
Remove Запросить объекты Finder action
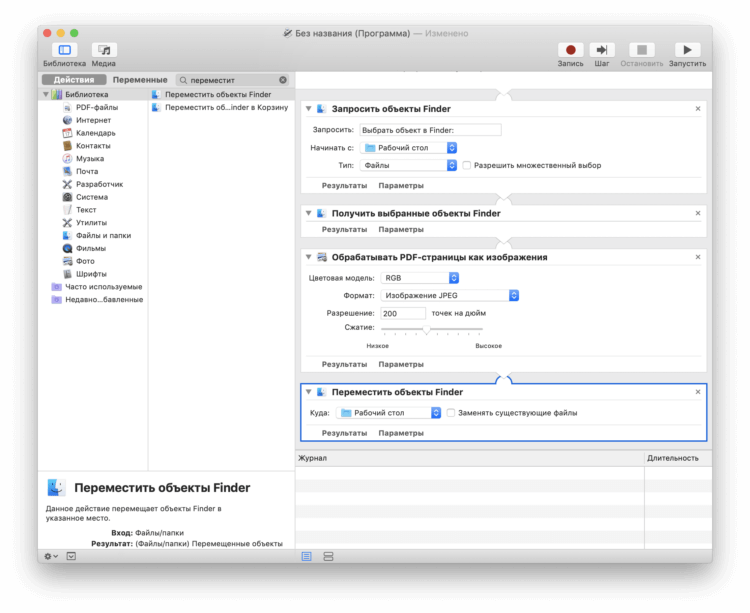698,109
